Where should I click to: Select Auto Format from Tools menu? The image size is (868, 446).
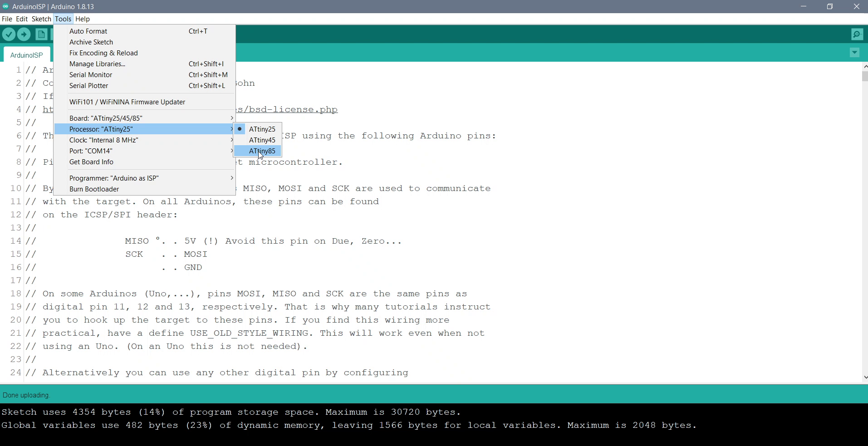[x=145, y=31]
